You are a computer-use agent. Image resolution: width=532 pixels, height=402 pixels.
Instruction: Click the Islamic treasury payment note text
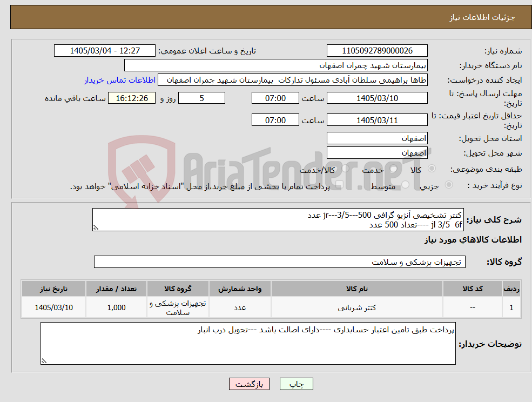pyautogui.click(x=200, y=186)
